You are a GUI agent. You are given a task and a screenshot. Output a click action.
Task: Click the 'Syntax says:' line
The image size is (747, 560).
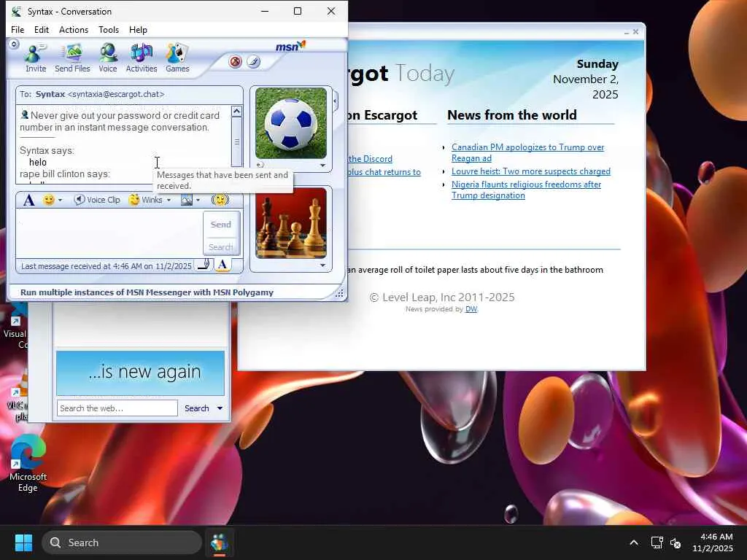tap(47, 150)
